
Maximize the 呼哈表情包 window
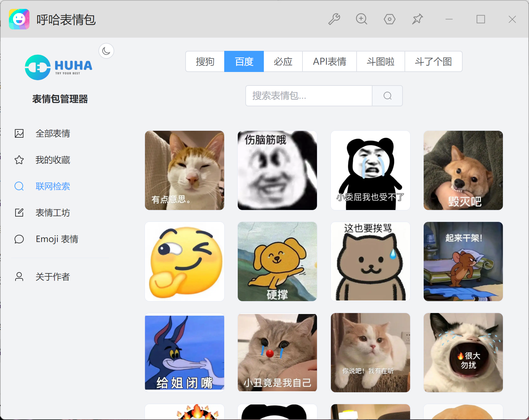click(x=481, y=19)
